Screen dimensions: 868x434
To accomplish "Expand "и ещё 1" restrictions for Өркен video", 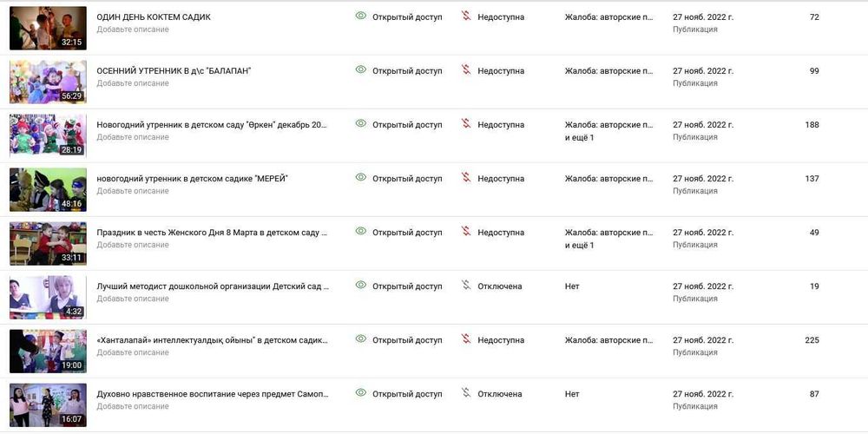I will (x=579, y=137).
